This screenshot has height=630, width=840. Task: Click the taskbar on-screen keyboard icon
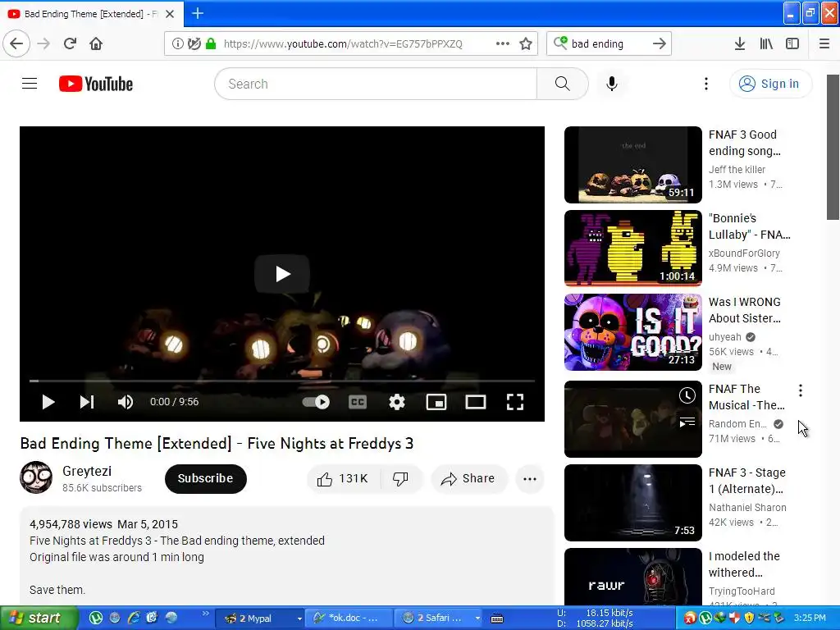[497, 619]
